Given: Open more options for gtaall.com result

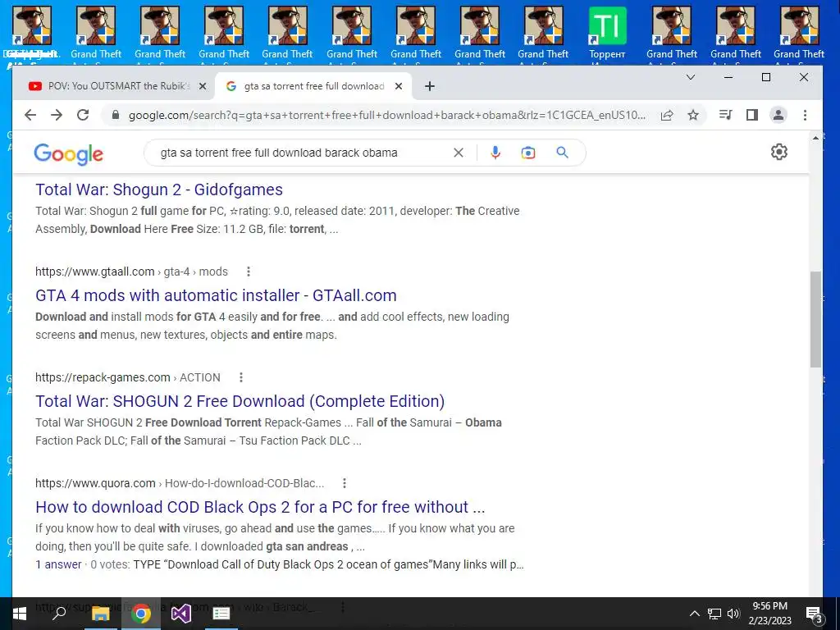Looking at the screenshot, I should [248, 272].
